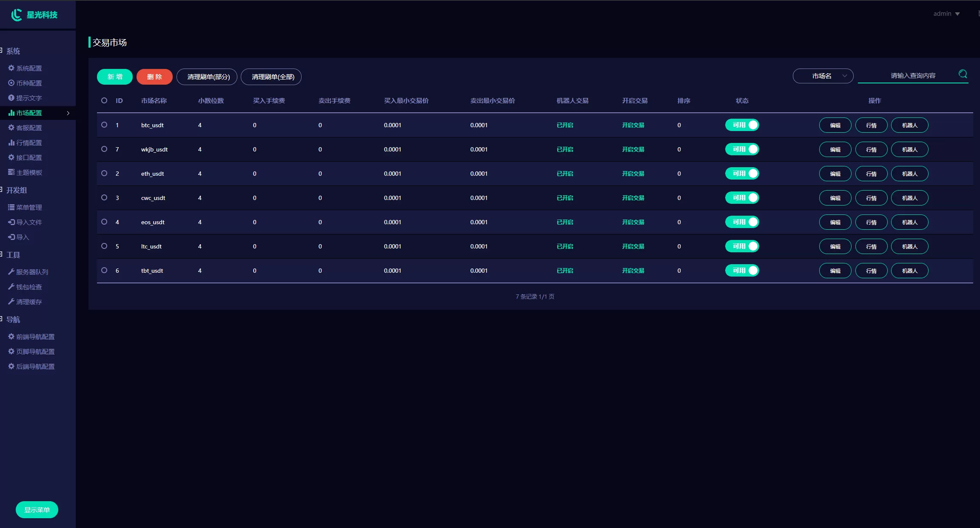980x528 pixels.
Task: Select the wkjb_usdt row radio button
Action: [104, 149]
